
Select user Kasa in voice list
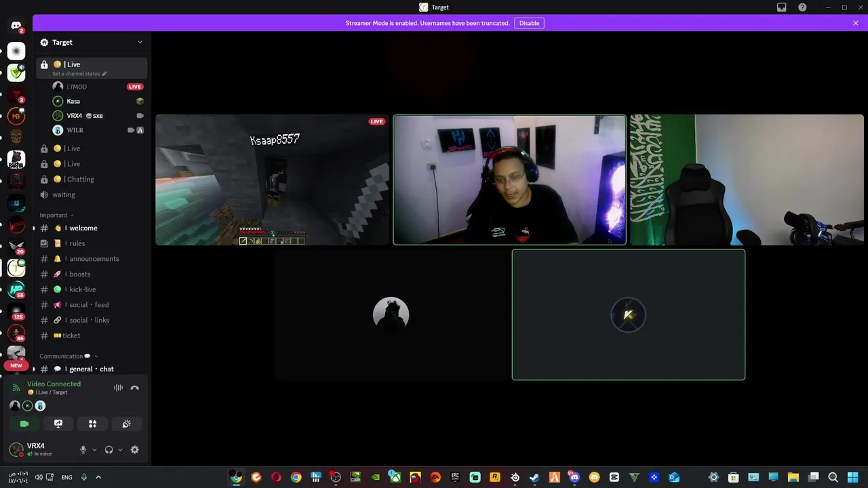pyautogui.click(x=98, y=101)
